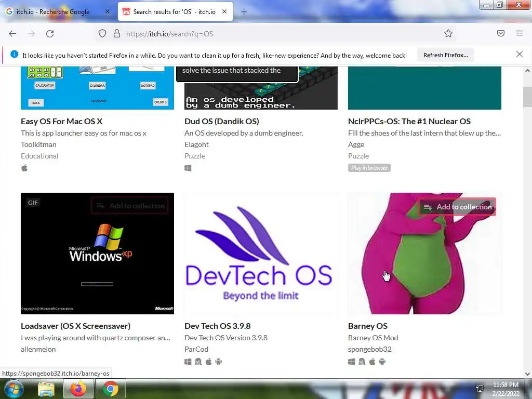The width and height of the screenshot is (532, 399).
Task: Open the Barney OS title link
Action: tap(368, 326)
